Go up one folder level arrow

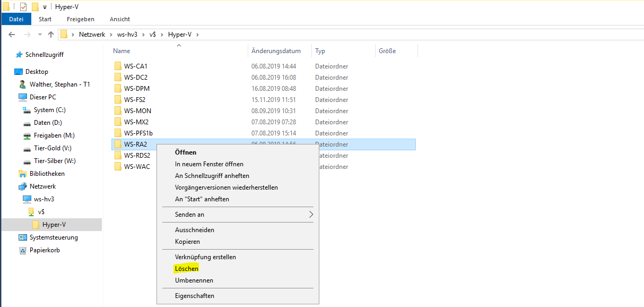coord(51,35)
